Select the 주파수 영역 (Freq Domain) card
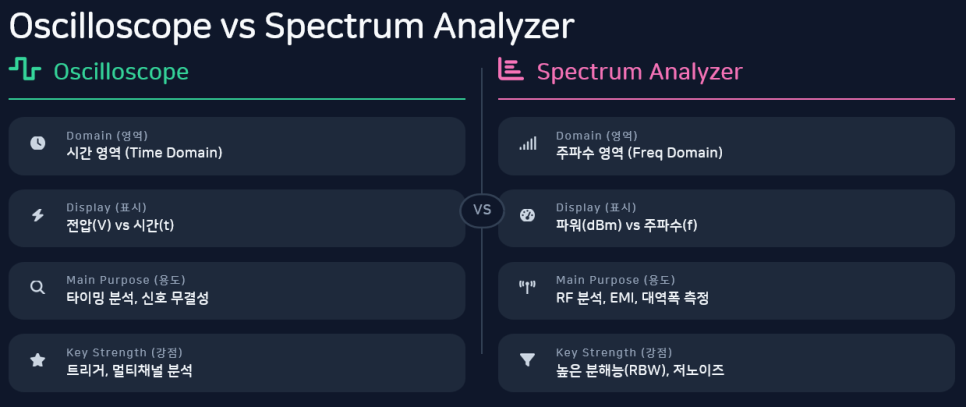966x407 pixels. tap(726, 146)
